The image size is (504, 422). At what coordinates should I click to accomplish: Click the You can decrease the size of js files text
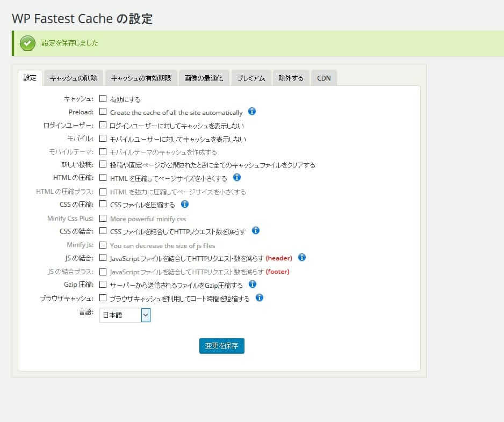click(x=162, y=246)
